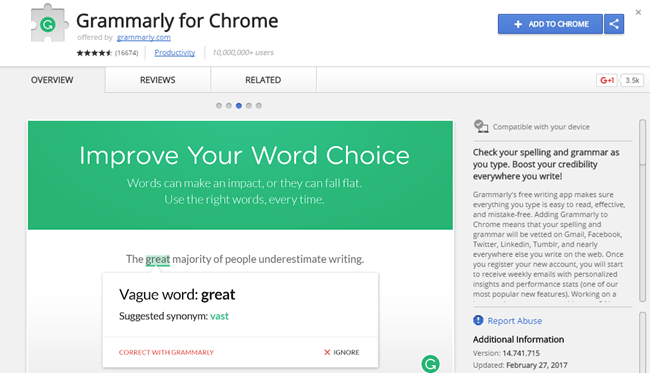Open the share button next to Add to Chrome

point(614,24)
